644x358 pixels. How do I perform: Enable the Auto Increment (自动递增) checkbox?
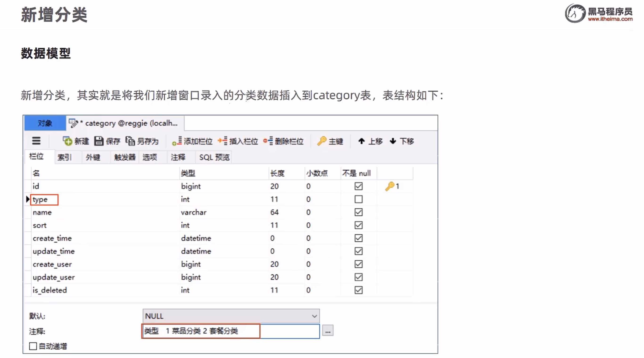point(33,346)
